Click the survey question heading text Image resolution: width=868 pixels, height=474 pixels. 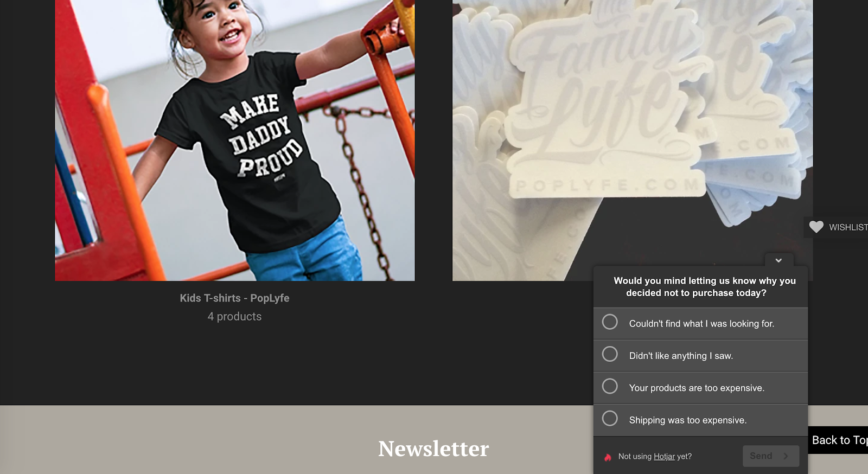tap(704, 287)
